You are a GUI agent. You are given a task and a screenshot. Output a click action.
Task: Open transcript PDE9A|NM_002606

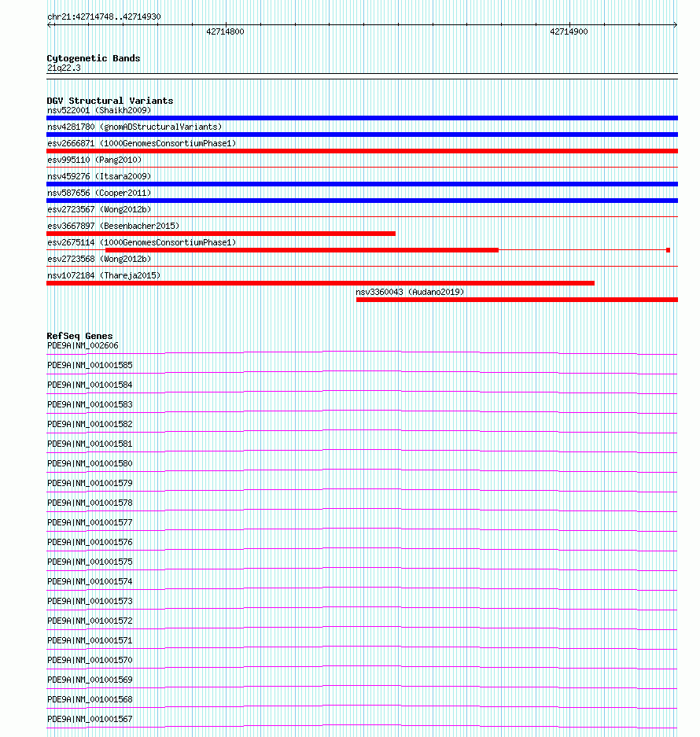pos(83,345)
